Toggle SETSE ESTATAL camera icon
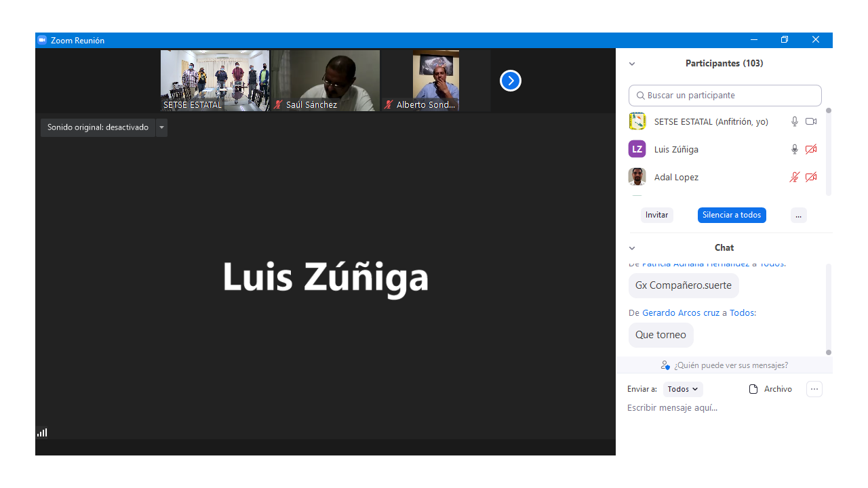This screenshot has height=488, width=868. tap(811, 121)
